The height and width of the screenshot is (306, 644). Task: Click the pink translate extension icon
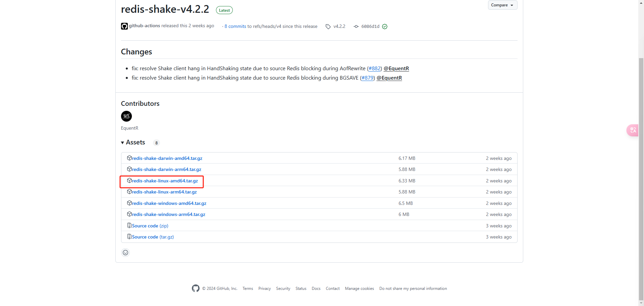(x=633, y=130)
